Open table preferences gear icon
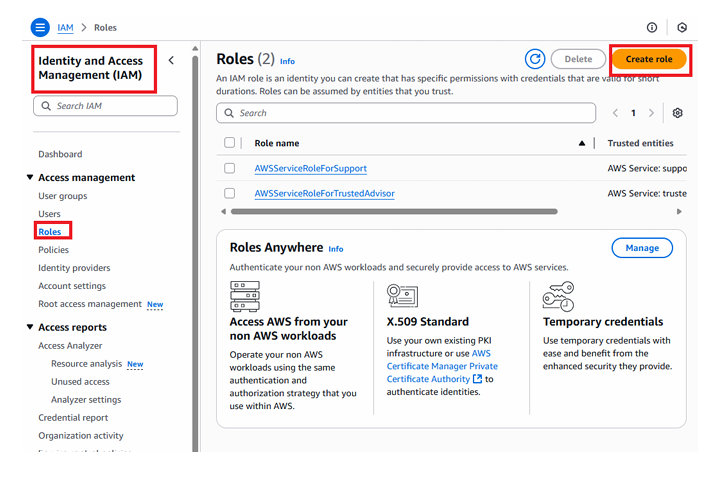This screenshot has height=494, width=717. pos(677,114)
